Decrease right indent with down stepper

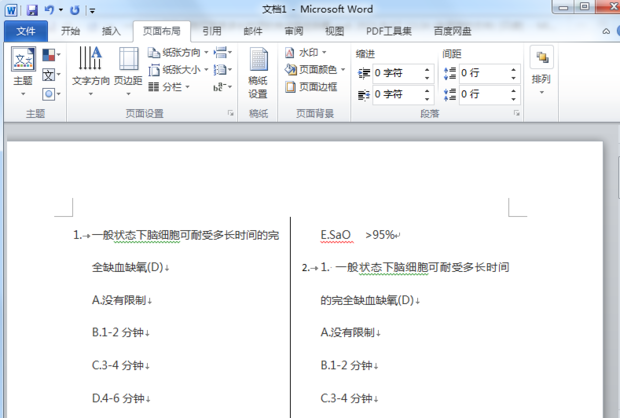[x=427, y=98]
